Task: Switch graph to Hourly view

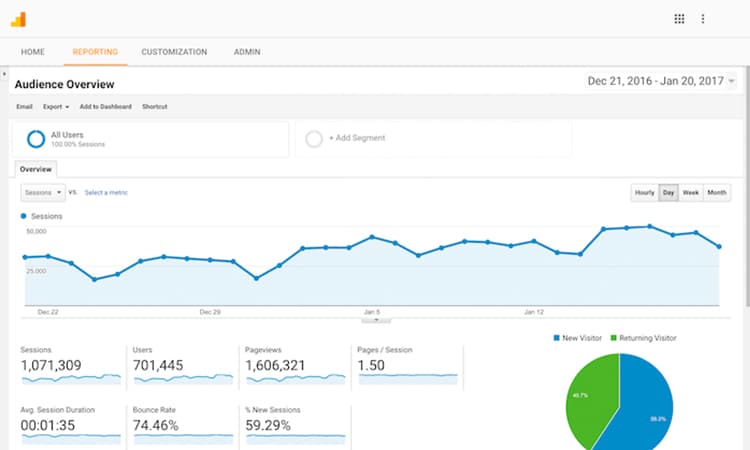Action: [x=644, y=192]
